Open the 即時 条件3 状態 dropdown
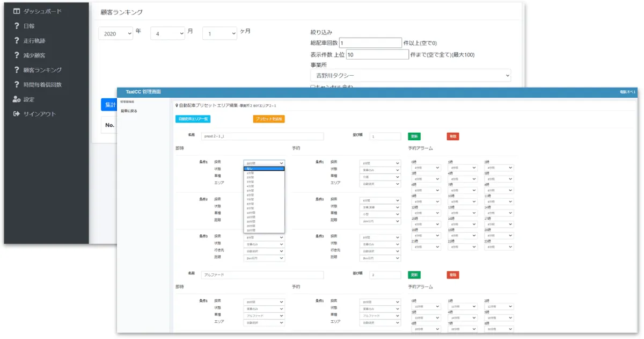Viewport: 644px width, 339px height. point(264,244)
